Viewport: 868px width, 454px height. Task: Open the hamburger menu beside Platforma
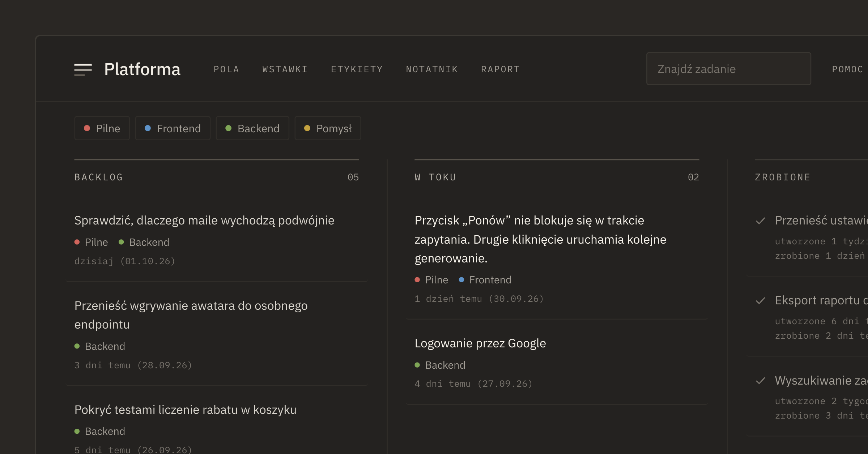coord(83,69)
